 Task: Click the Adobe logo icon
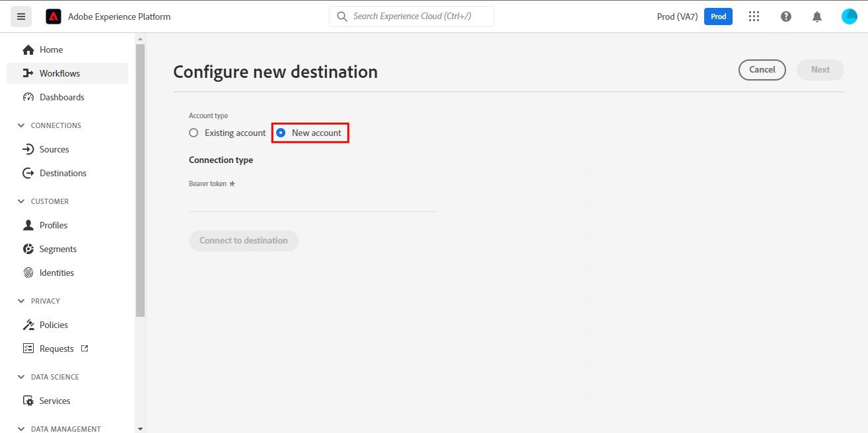pyautogui.click(x=54, y=17)
